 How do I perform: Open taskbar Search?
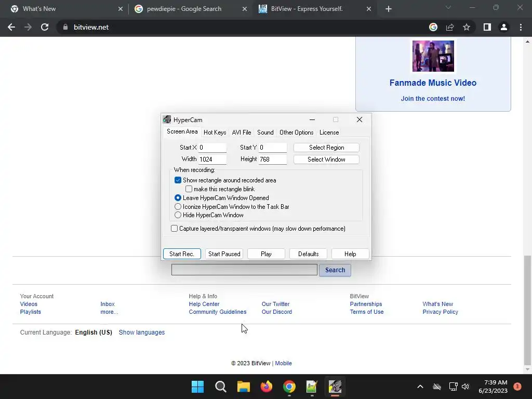220,387
